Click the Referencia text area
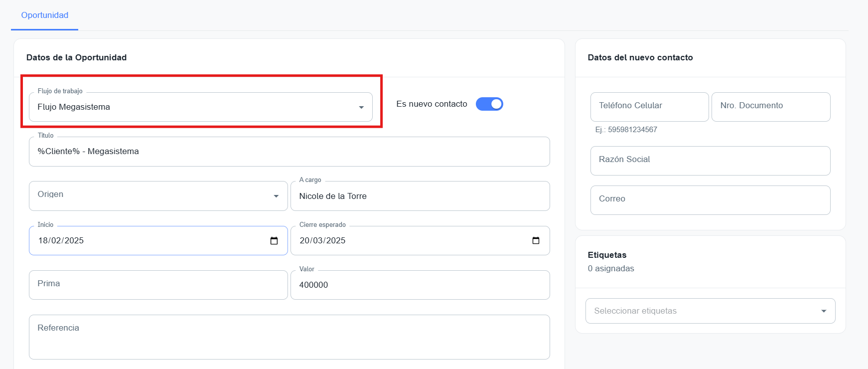The image size is (868, 369). pos(289,337)
